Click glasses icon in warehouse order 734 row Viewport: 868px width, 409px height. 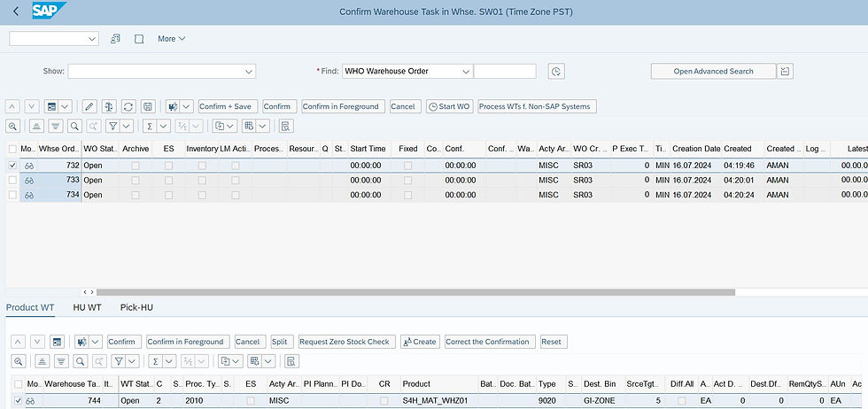point(29,195)
